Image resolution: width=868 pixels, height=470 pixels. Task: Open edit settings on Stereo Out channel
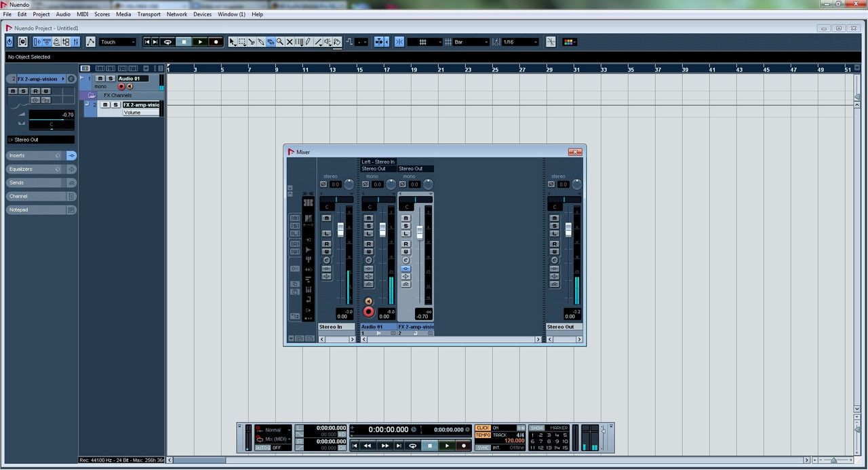coord(554,260)
